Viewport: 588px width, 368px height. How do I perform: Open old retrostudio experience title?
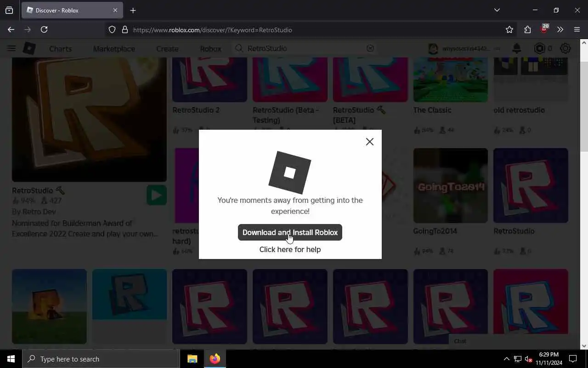click(519, 110)
